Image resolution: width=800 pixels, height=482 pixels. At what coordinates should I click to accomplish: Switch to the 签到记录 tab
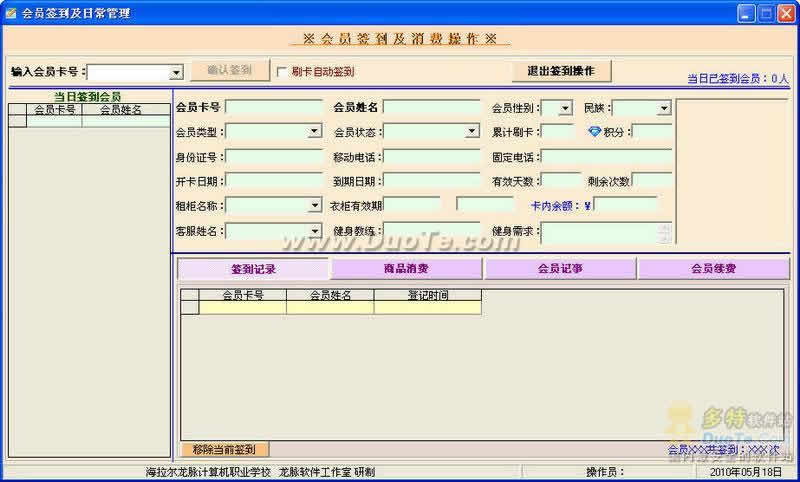click(253, 269)
